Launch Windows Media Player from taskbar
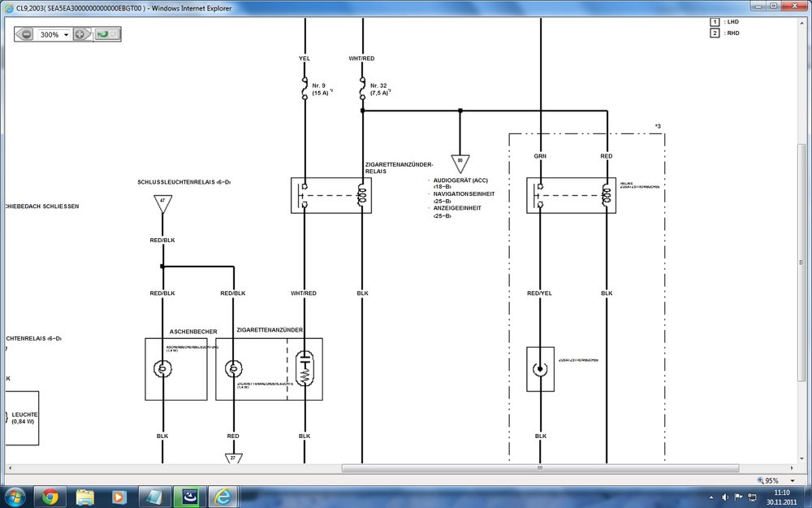The height and width of the screenshot is (508, 812). click(119, 496)
